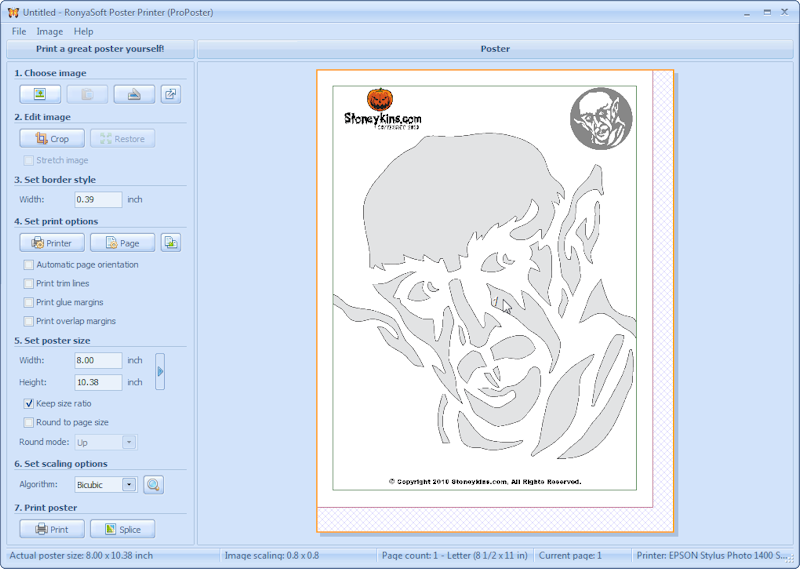Open Page setup button
Image resolution: width=800 pixels, height=569 pixels.
122,243
